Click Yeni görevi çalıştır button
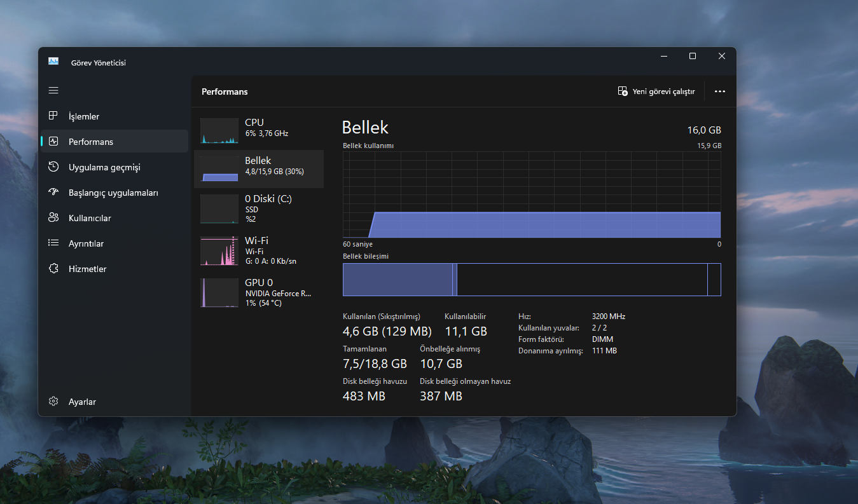Image resolution: width=858 pixels, height=504 pixels. [656, 92]
